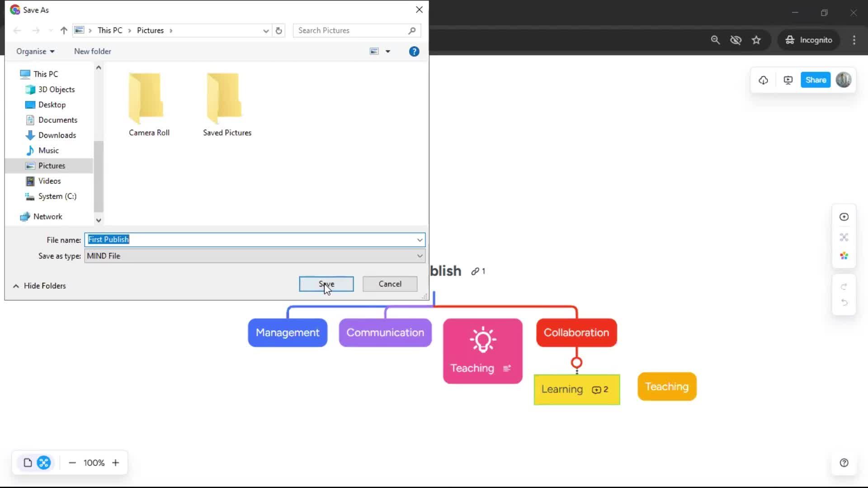This screenshot has height=488, width=868.
Task: Open the Saved Pictures folder
Action: click(227, 105)
